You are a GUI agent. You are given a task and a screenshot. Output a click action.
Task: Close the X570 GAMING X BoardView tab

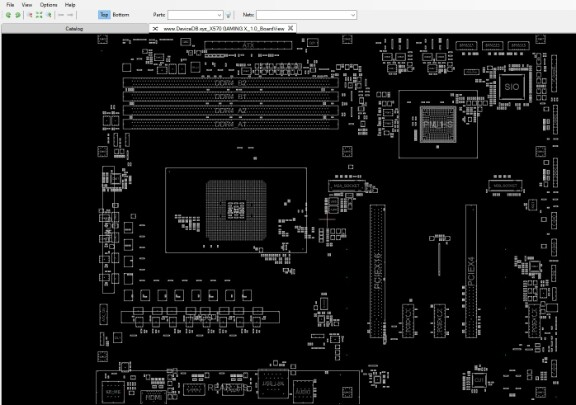point(290,28)
